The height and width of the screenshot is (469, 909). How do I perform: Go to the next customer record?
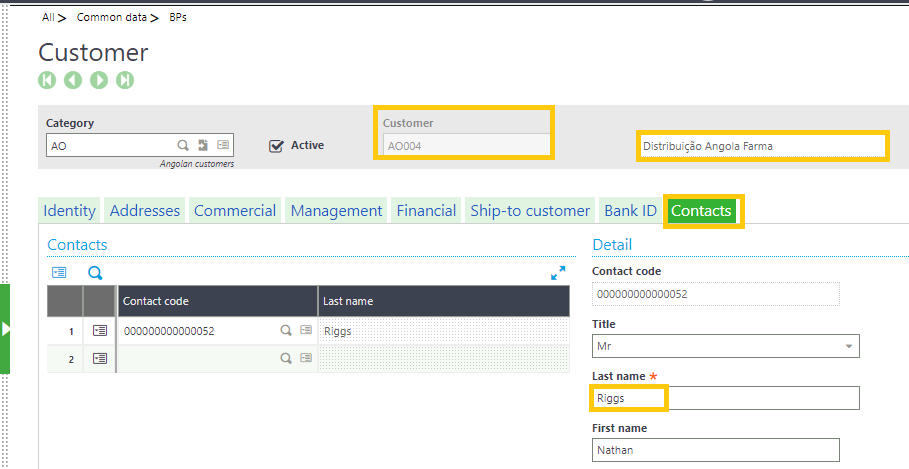click(99, 79)
